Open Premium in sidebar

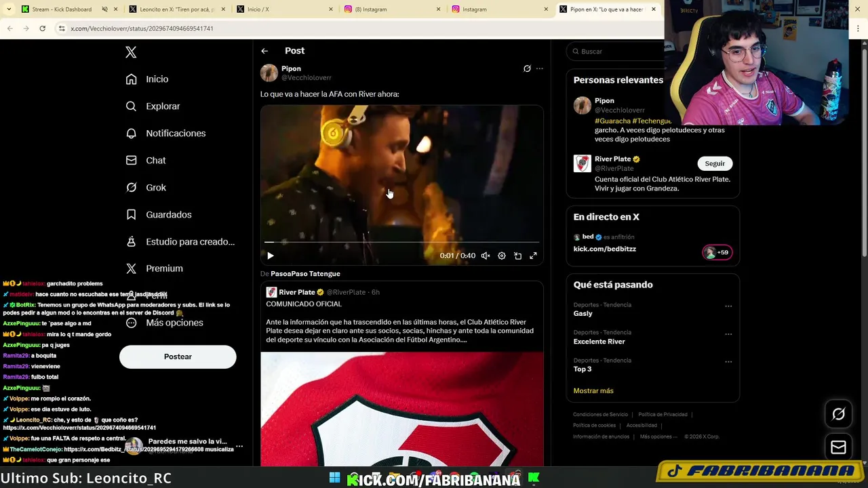click(x=155, y=268)
